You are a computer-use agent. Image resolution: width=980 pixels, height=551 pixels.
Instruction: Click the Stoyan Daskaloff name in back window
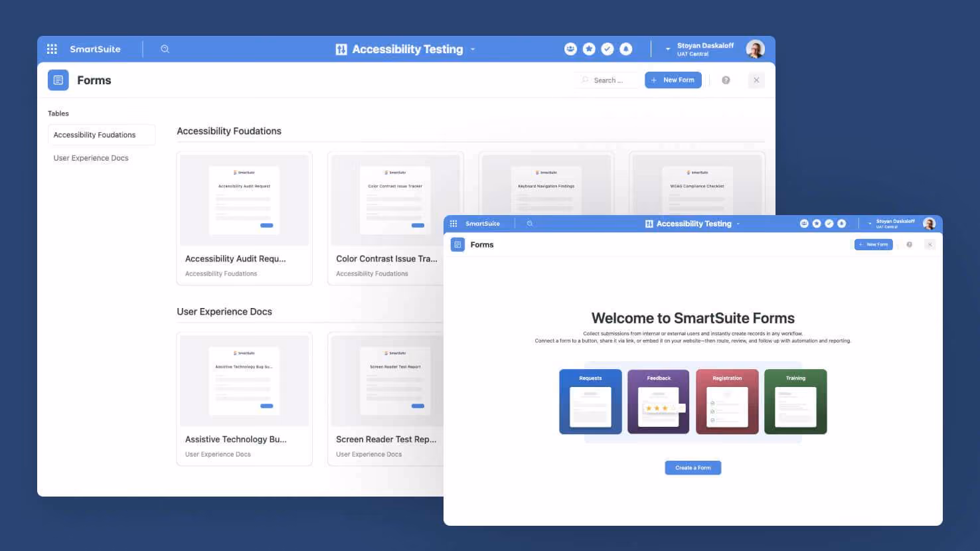pos(705,46)
